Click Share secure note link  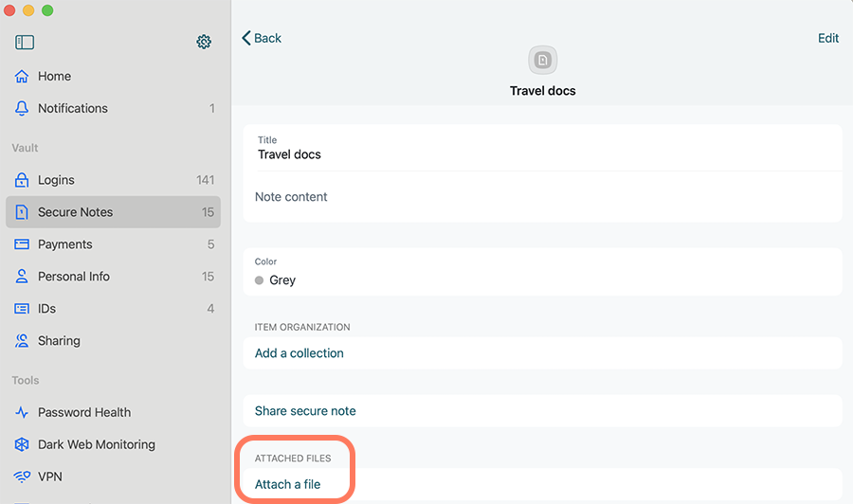pyautogui.click(x=305, y=410)
